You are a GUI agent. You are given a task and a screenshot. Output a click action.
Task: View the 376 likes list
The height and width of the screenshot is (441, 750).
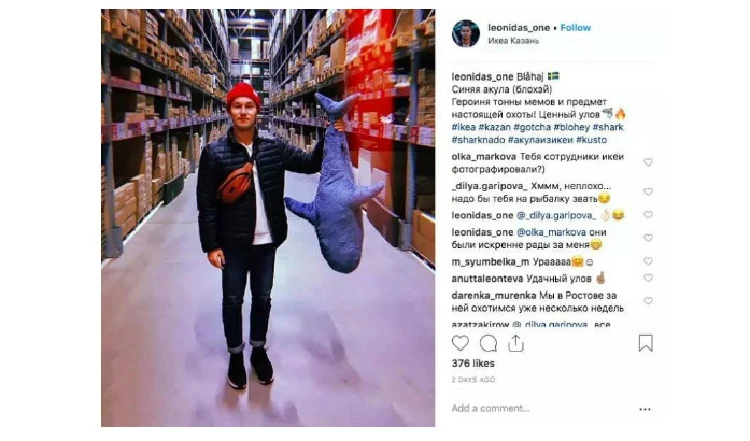point(473,364)
